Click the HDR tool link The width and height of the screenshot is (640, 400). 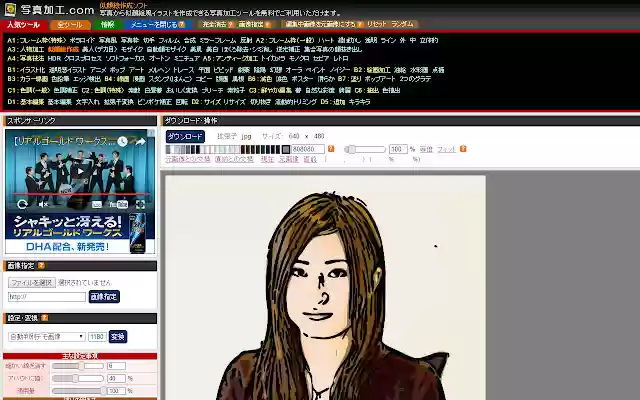pyautogui.click(x=54, y=58)
